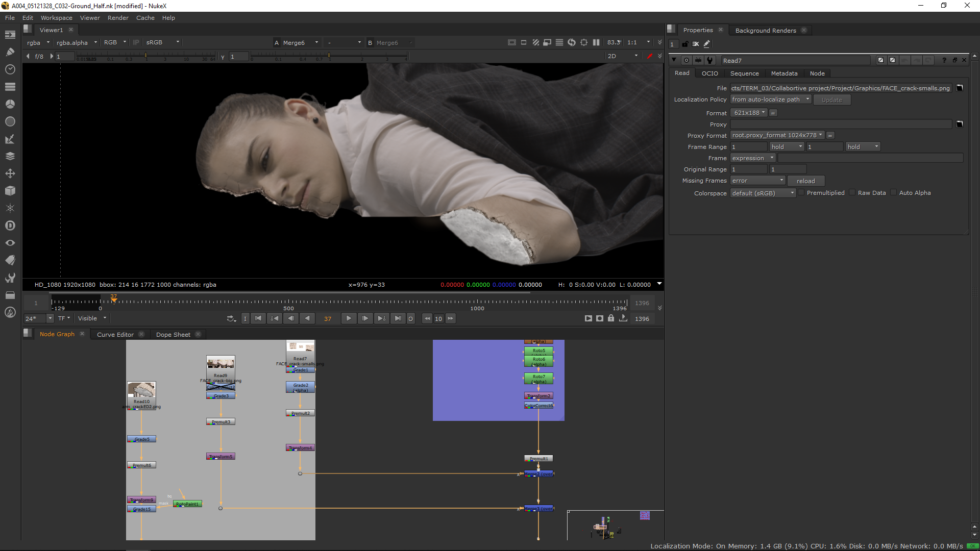Switch to the Metadata tab
This screenshot has height=551, width=980.
[x=784, y=73]
